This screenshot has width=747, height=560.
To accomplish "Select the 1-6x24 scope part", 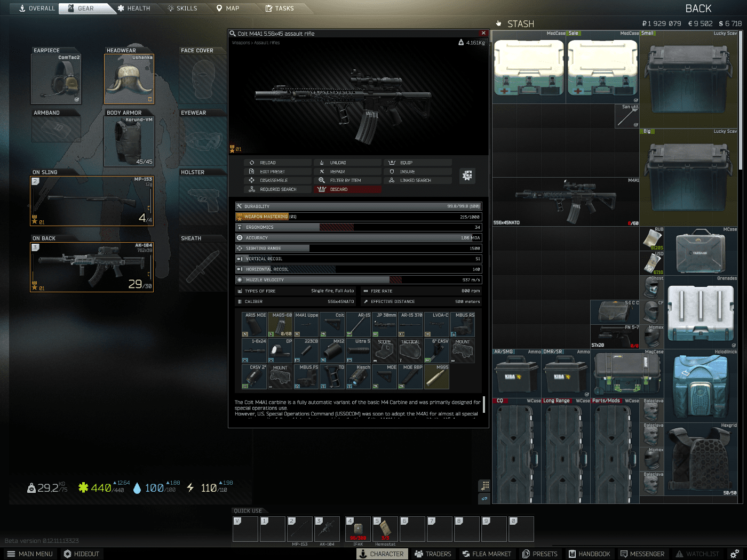I will 254,350.
